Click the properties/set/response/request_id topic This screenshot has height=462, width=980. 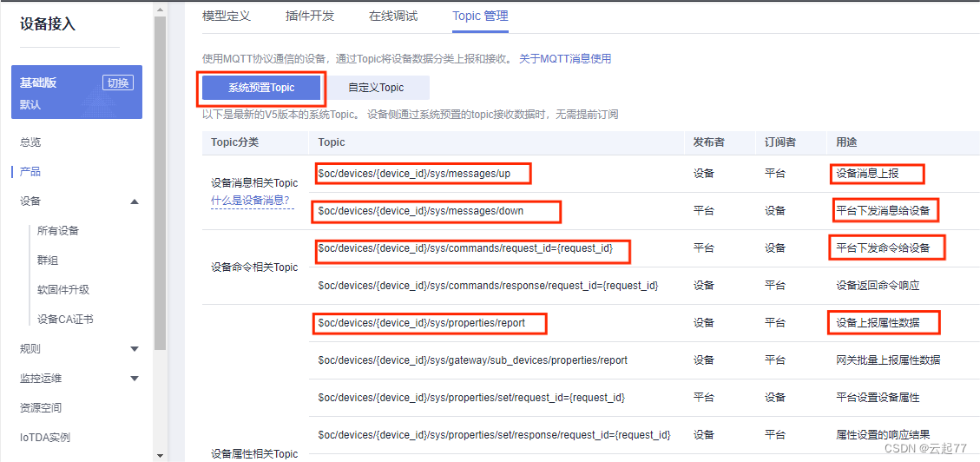[495, 434]
